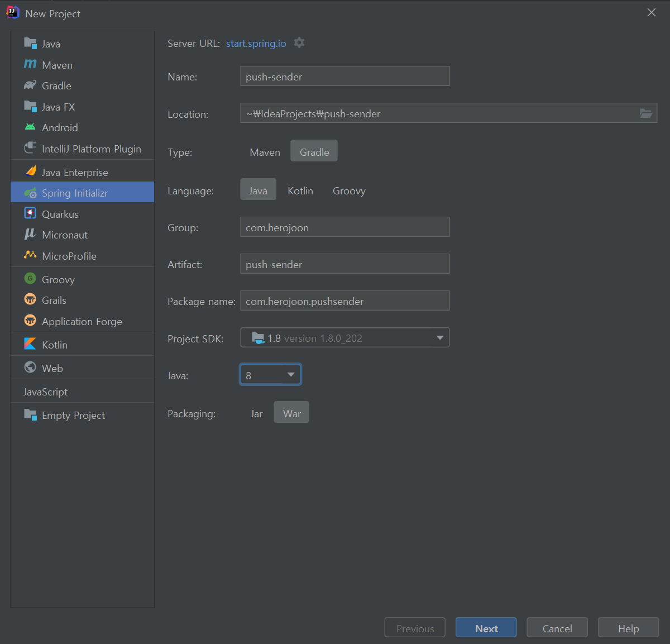Select JavaScript in the list
The image size is (670, 644).
[x=82, y=392]
